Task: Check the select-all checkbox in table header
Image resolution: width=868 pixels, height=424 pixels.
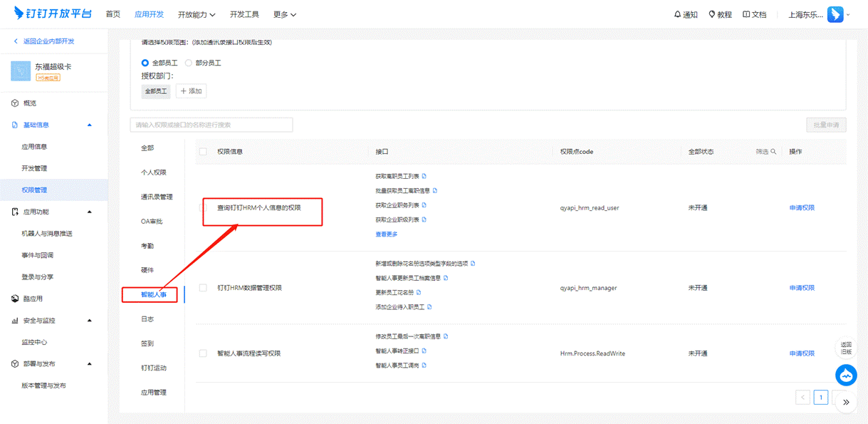Action: click(x=203, y=152)
